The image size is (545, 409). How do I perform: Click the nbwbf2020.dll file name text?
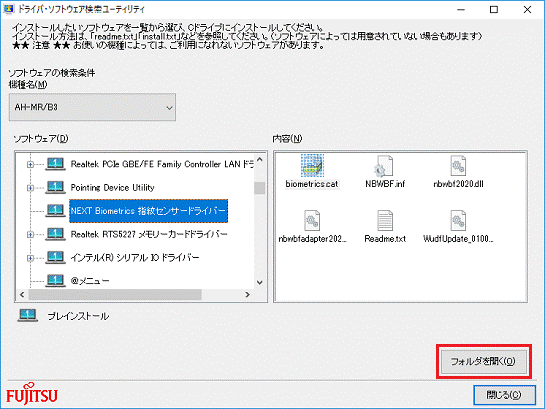point(458,184)
